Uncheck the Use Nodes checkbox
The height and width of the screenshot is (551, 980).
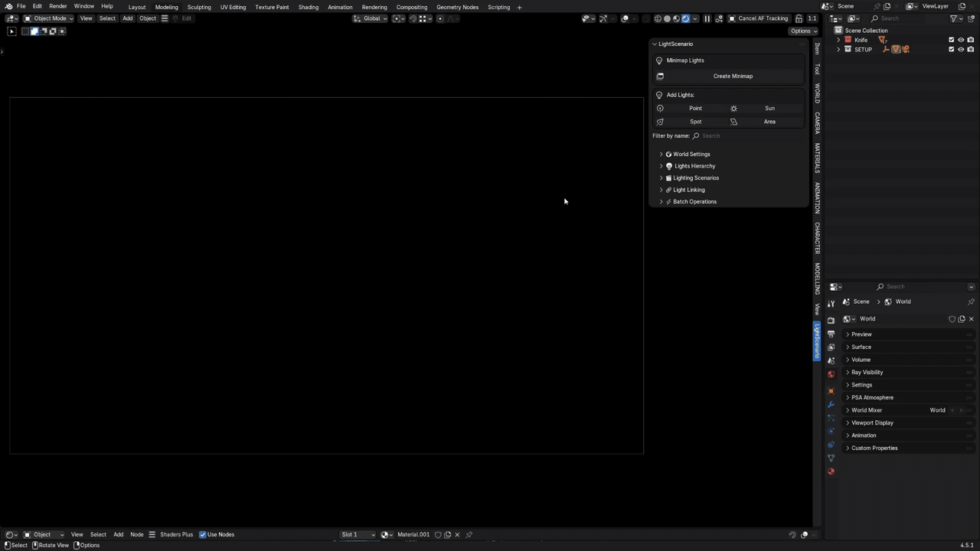pyautogui.click(x=203, y=535)
